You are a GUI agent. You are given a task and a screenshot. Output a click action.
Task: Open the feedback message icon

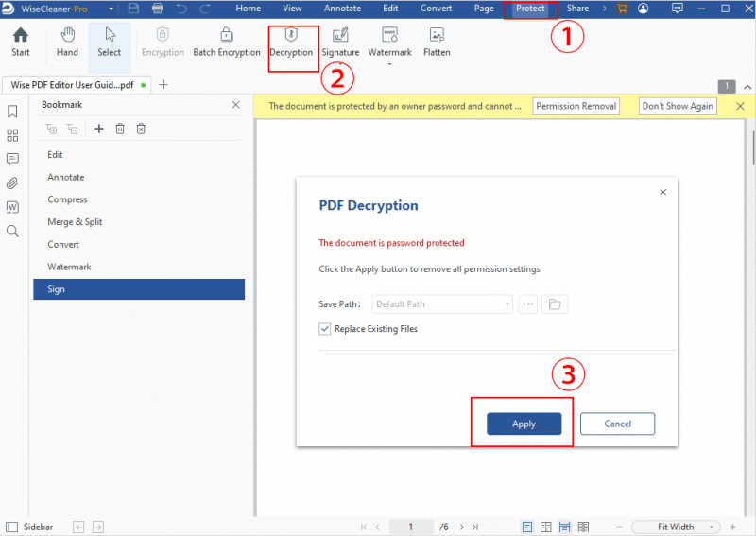click(678, 9)
